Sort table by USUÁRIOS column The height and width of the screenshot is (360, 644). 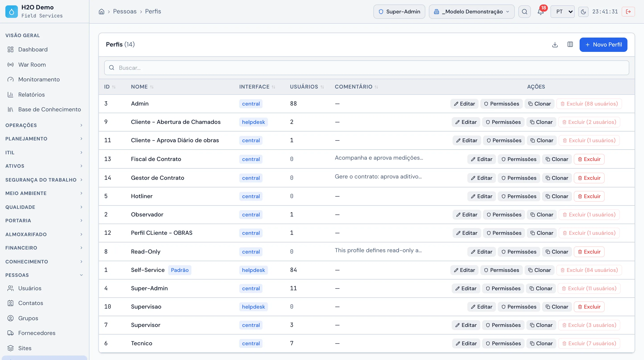(x=307, y=87)
